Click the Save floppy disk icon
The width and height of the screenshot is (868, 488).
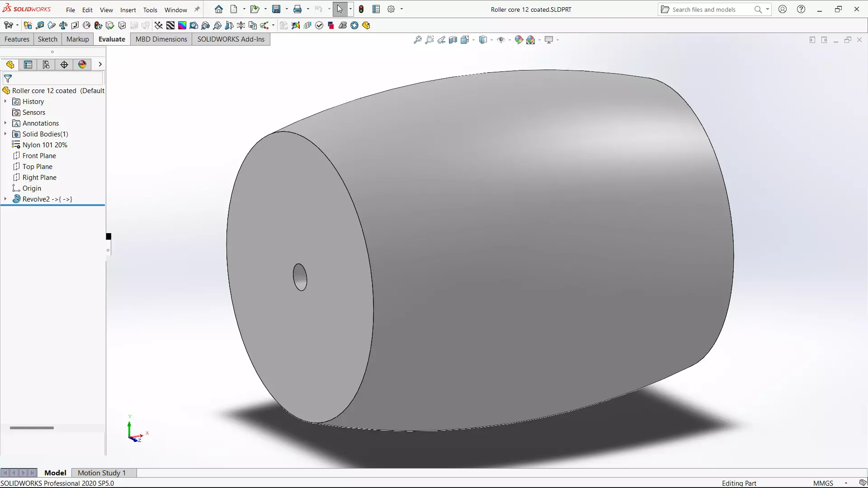[x=276, y=9]
